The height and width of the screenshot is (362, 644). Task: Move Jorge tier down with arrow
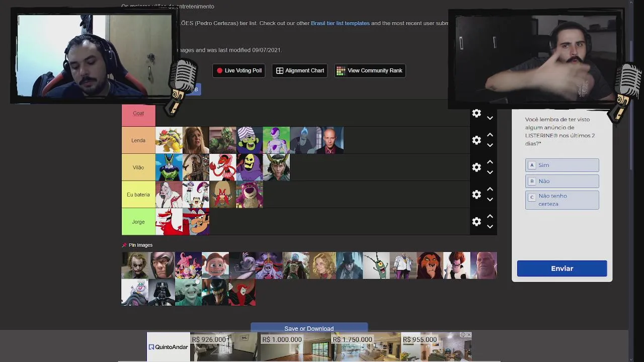point(490,227)
